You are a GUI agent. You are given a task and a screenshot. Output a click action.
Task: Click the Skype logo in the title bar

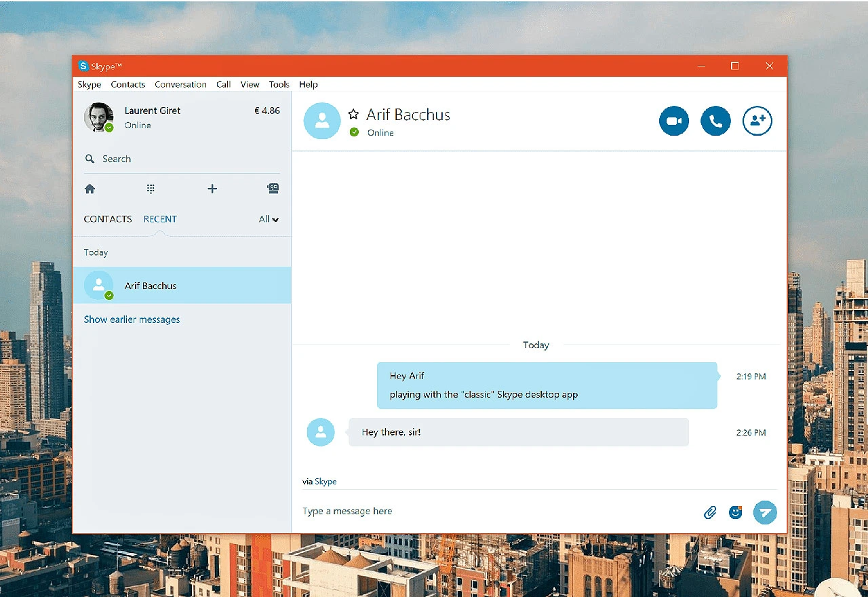pyautogui.click(x=83, y=66)
